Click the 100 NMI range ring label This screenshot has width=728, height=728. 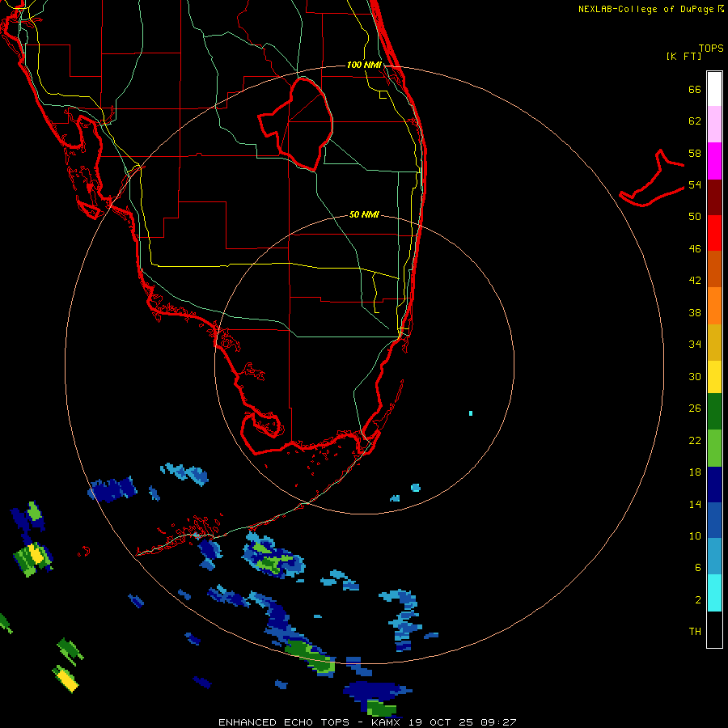(x=364, y=65)
